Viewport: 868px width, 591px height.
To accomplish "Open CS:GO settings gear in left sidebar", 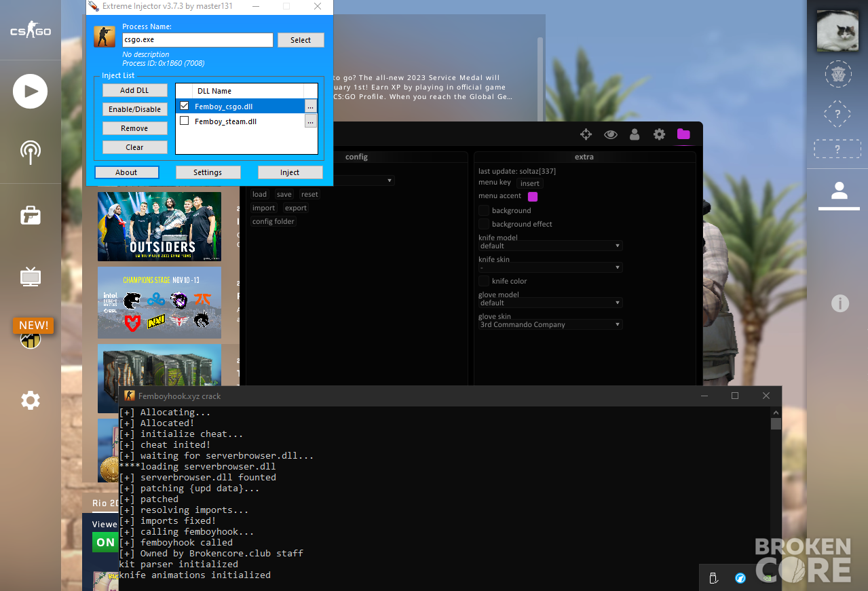I will pyautogui.click(x=30, y=400).
